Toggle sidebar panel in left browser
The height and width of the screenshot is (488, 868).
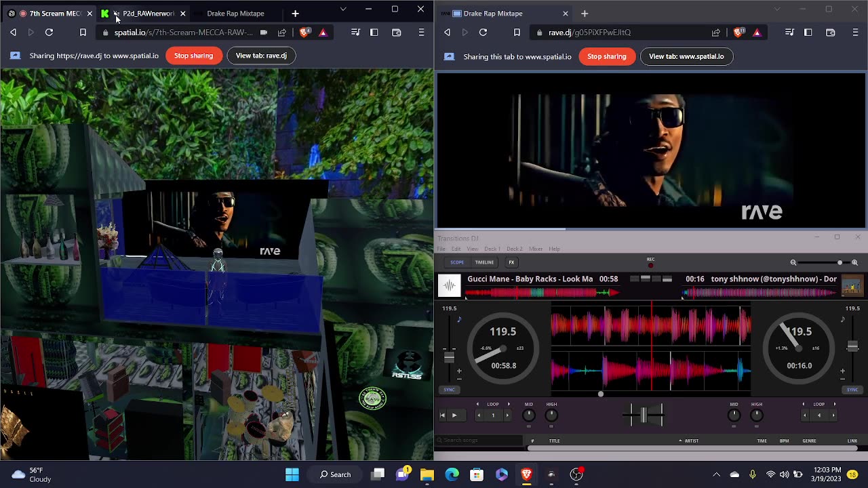[x=374, y=32]
